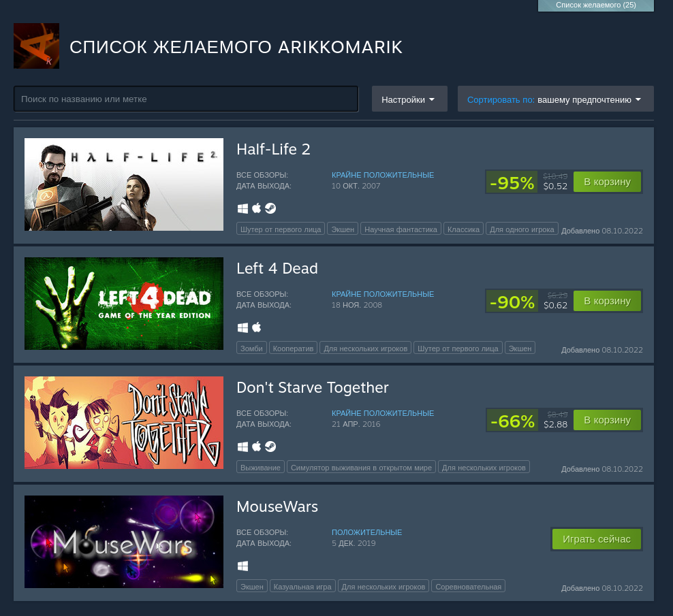Click the Windows platform icon for Half-Life 2

pyautogui.click(x=243, y=208)
